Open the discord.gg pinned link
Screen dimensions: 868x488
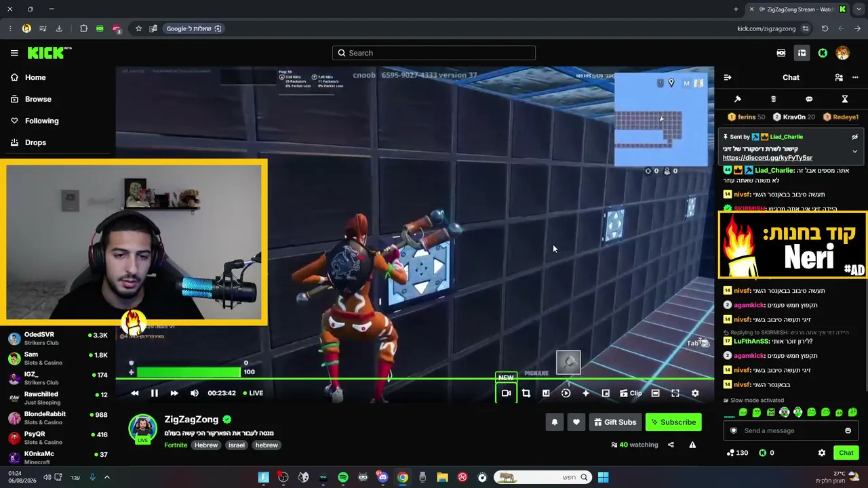(x=768, y=158)
